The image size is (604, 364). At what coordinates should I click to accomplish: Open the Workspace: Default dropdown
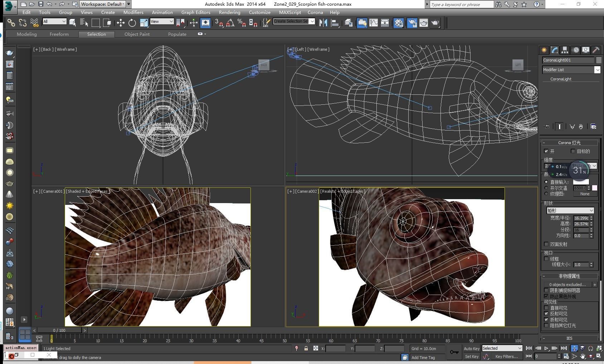point(102,4)
